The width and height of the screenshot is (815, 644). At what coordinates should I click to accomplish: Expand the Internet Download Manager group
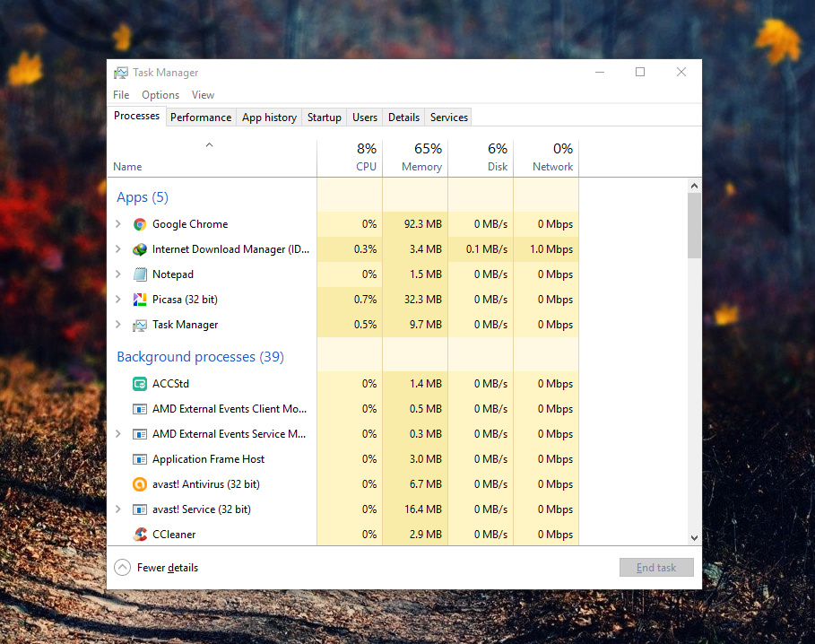click(x=118, y=249)
